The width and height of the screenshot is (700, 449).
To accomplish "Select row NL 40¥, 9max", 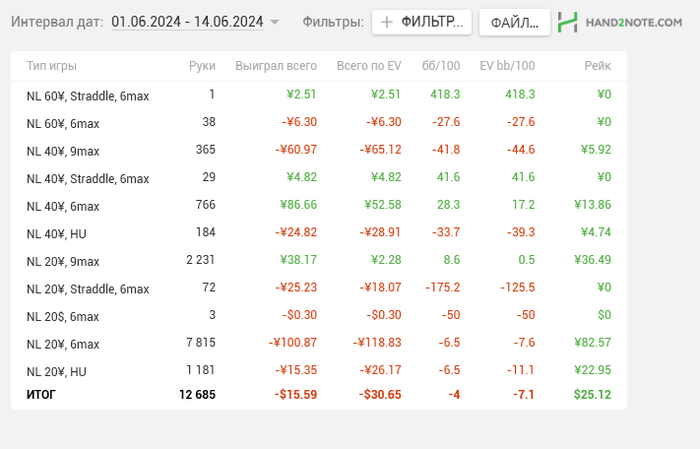I will pyautogui.click(x=319, y=150).
